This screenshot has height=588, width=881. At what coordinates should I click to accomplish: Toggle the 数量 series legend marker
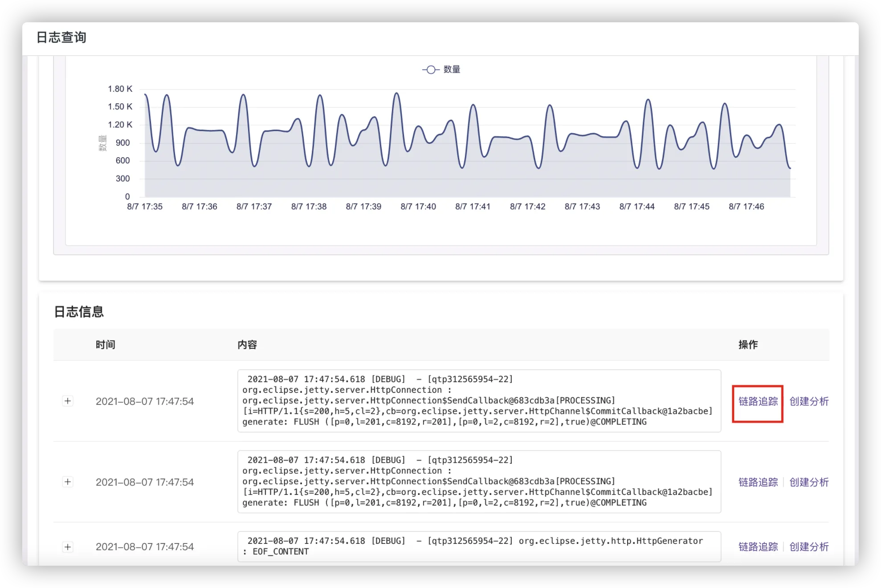[x=431, y=69]
